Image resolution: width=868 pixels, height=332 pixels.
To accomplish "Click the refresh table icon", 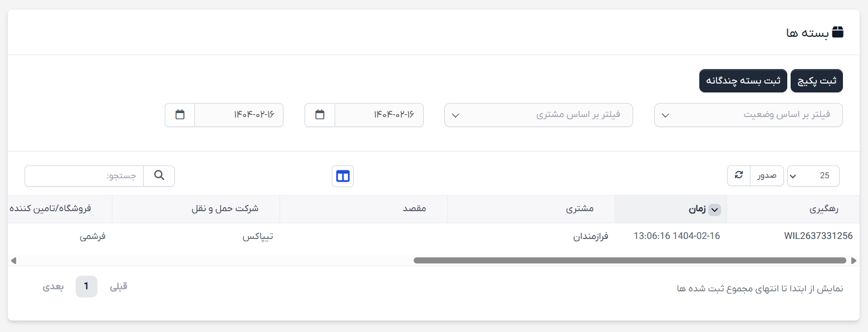I will (739, 175).
